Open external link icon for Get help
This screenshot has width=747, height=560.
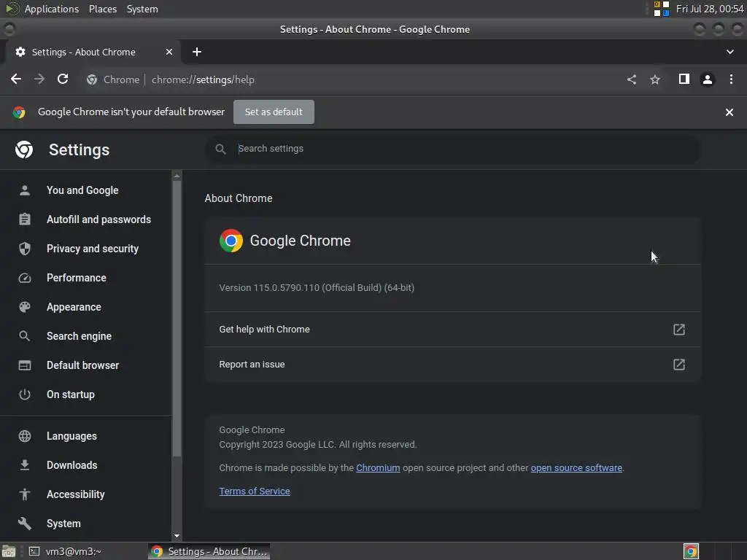tap(679, 330)
